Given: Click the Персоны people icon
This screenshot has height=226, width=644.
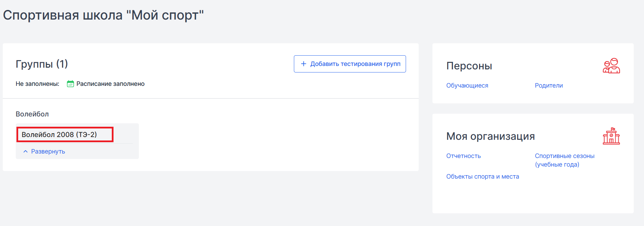Looking at the screenshot, I should coord(611,66).
